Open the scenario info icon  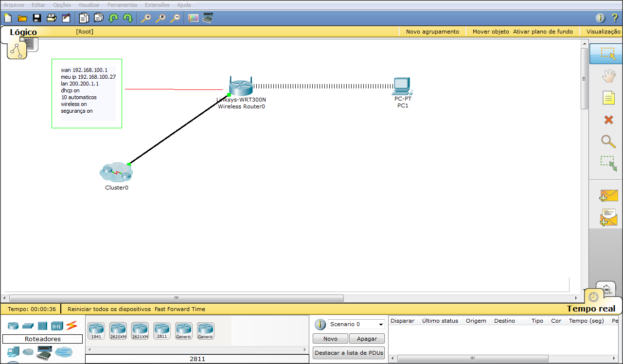coord(320,325)
